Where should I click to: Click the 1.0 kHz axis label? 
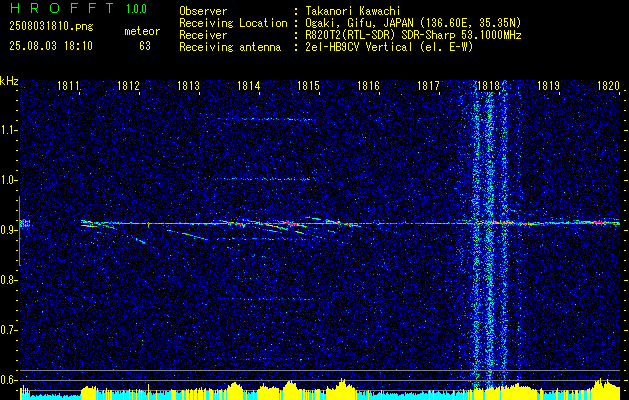click(x=8, y=180)
